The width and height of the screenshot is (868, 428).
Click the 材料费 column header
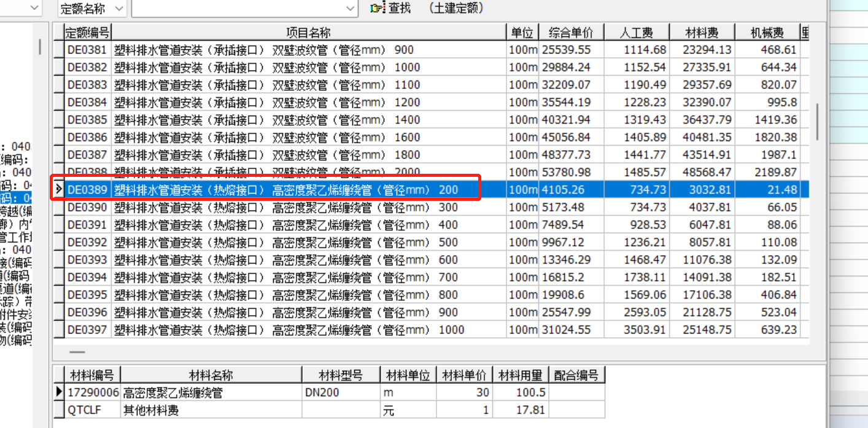coord(702,33)
